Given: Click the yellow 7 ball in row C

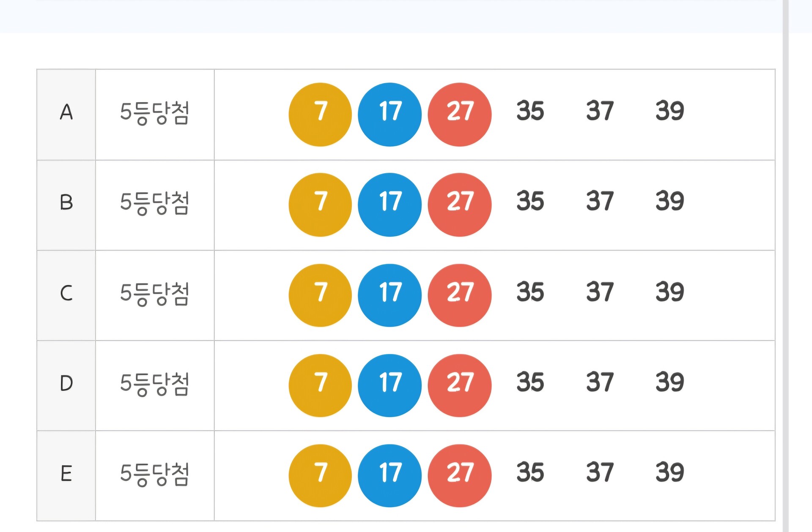Looking at the screenshot, I should tap(320, 295).
